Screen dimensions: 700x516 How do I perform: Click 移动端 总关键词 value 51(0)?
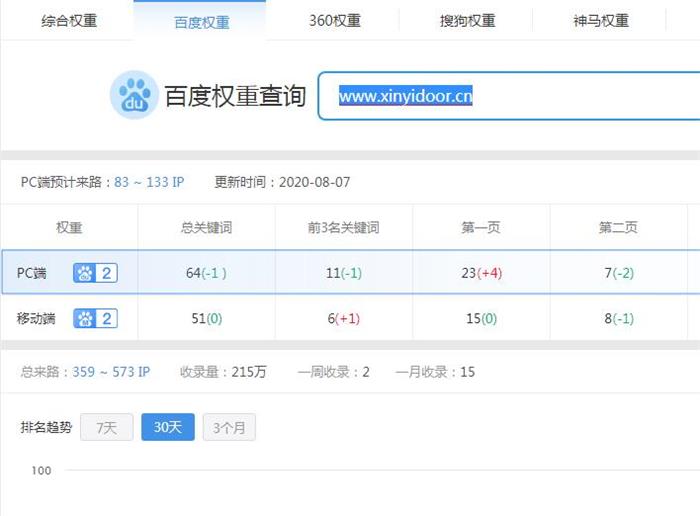pos(207,318)
